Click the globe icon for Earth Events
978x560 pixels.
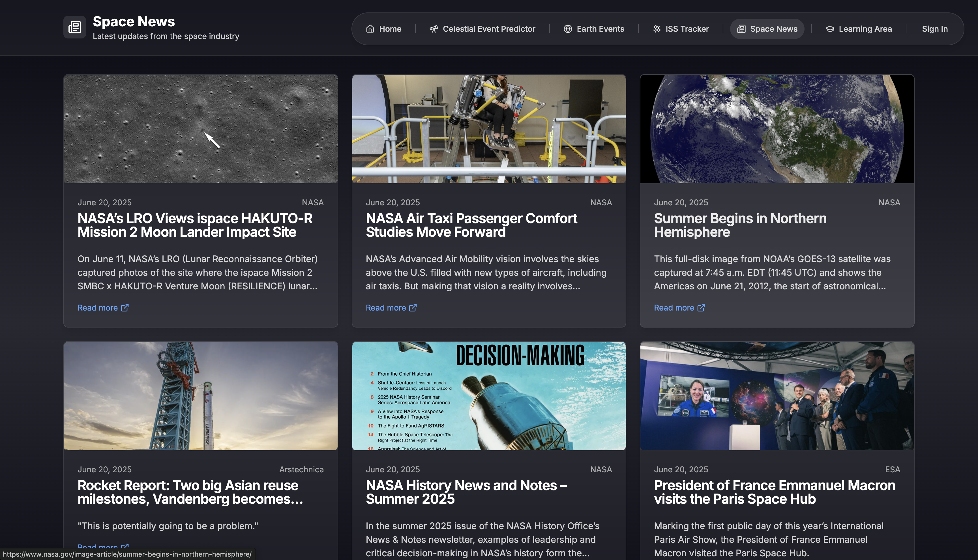pyautogui.click(x=568, y=29)
